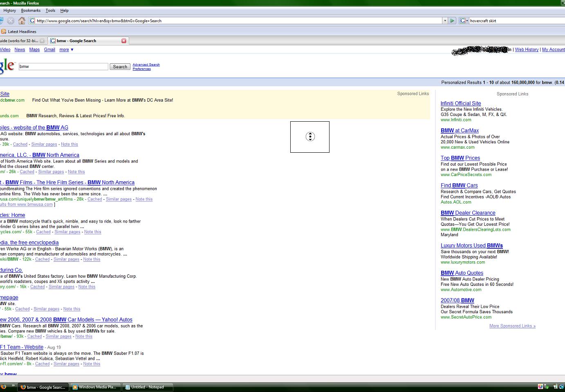Switch to the bmw - Google Search tab
This screenshot has width=565, height=392.
tap(88, 41)
